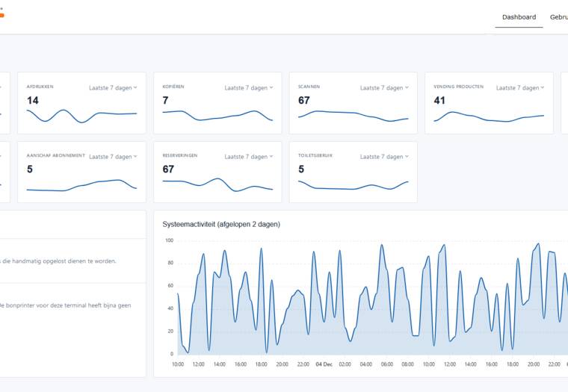The height and width of the screenshot is (392, 568).
Task: Click the Kopiëren sparkline graph
Action: click(x=217, y=115)
